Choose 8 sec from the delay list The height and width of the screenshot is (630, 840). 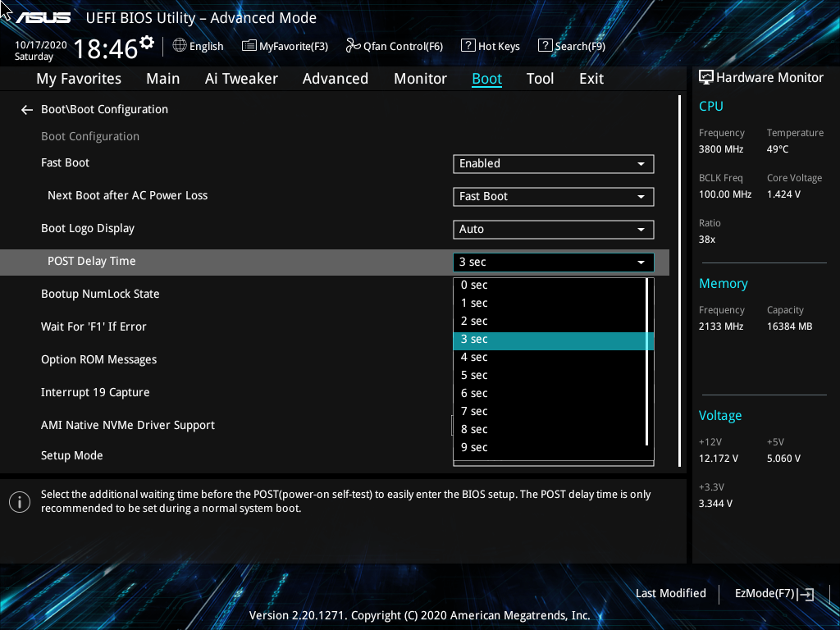[x=550, y=429]
